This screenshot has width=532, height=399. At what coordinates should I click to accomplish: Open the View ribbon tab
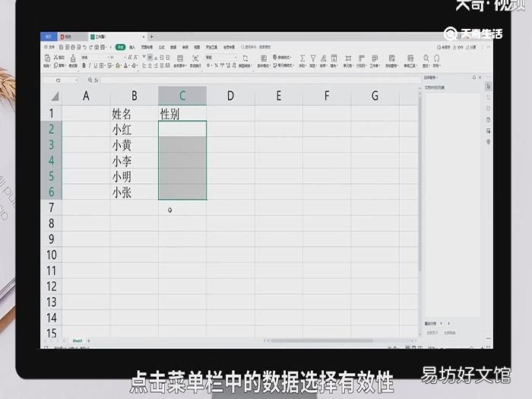(197, 47)
